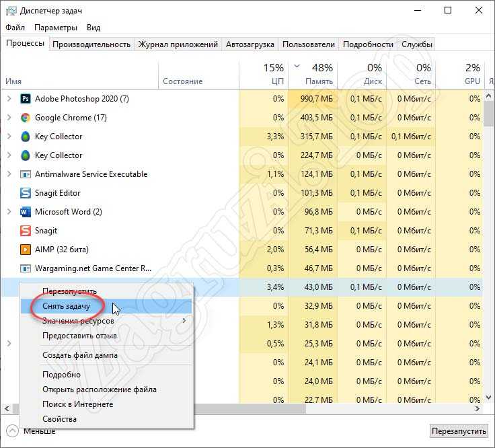495x448 pixels.
Task: Expand the Key Collector row with 224,7 МБ
Action: tap(9, 155)
